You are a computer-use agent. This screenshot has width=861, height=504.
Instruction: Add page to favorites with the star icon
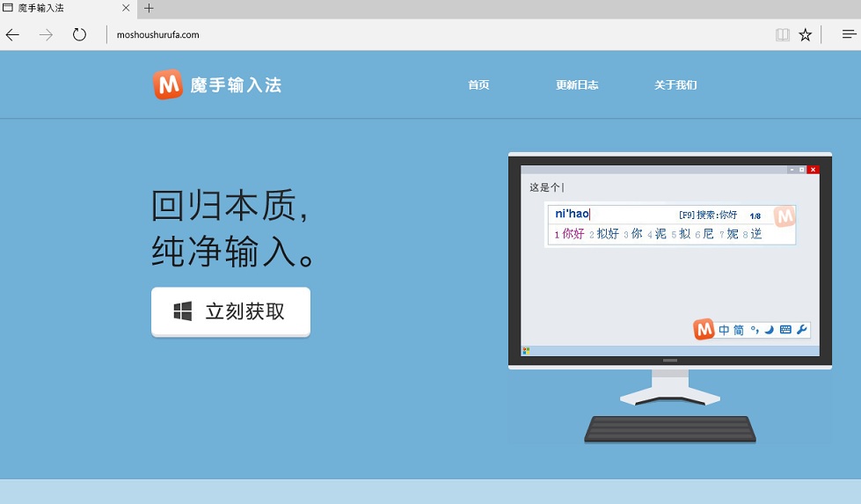coord(805,35)
